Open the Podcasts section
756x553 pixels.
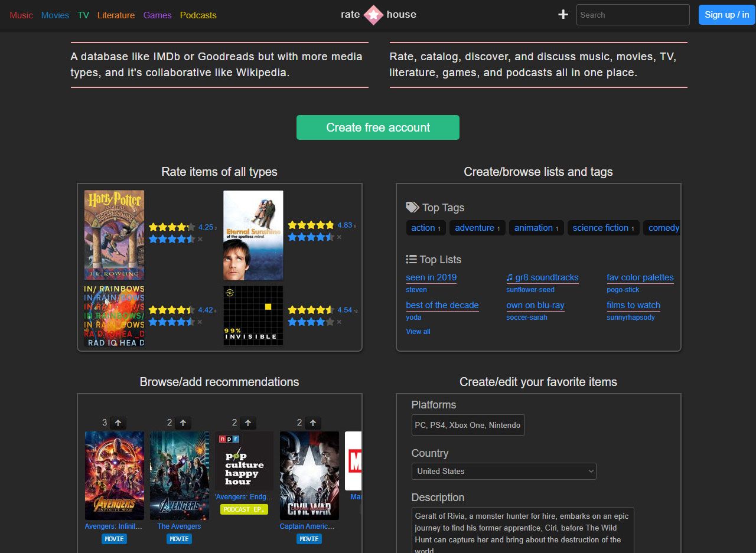click(198, 15)
